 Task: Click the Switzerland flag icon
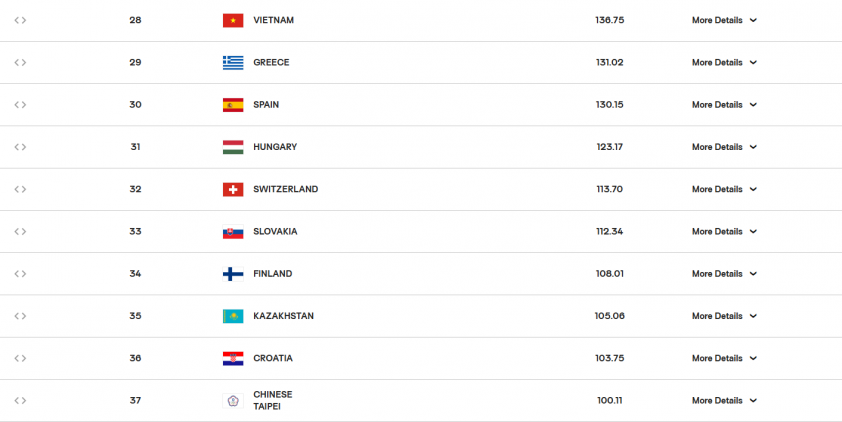pyautogui.click(x=232, y=189)
